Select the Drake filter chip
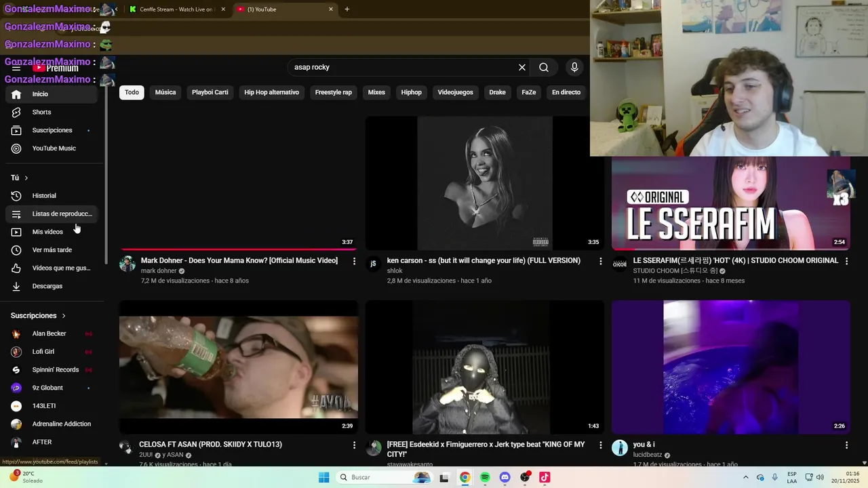The image size is (868, 488). 498,92
